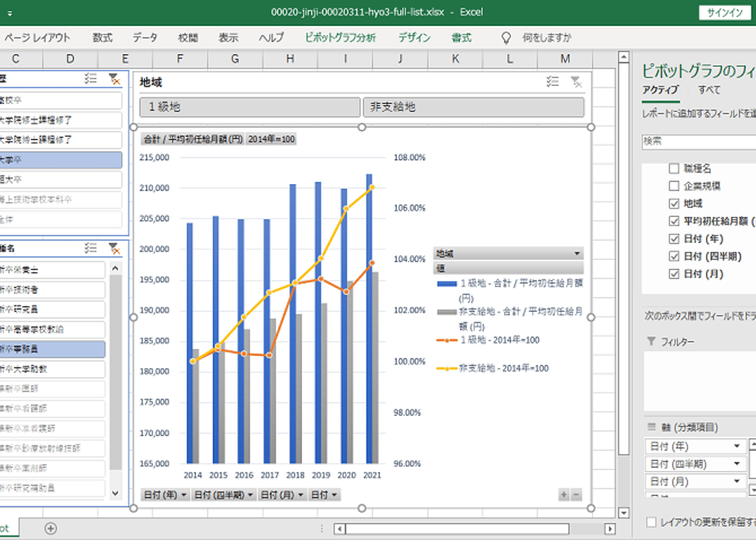Click the 軸 (分類項目) area icon

[651, 427]
